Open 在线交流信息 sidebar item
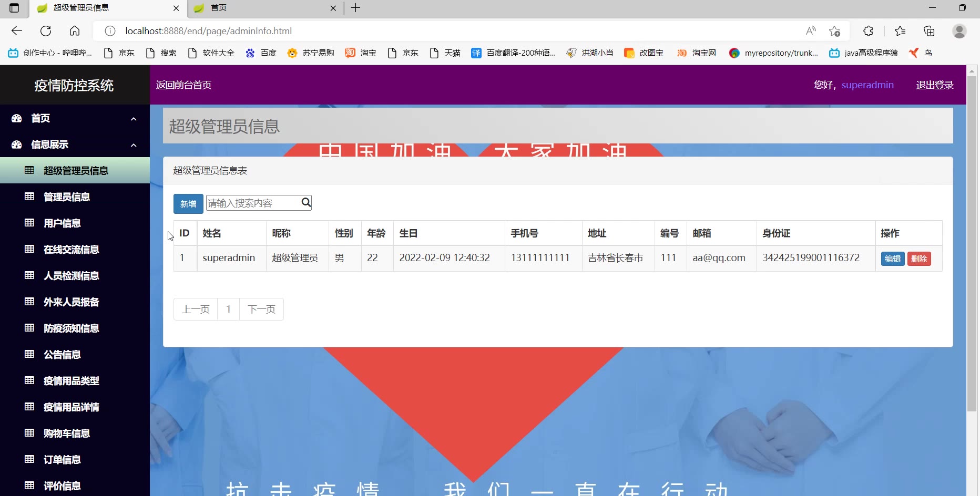The height and width of the screenshot is (496, 980). [x=75, y=249]
